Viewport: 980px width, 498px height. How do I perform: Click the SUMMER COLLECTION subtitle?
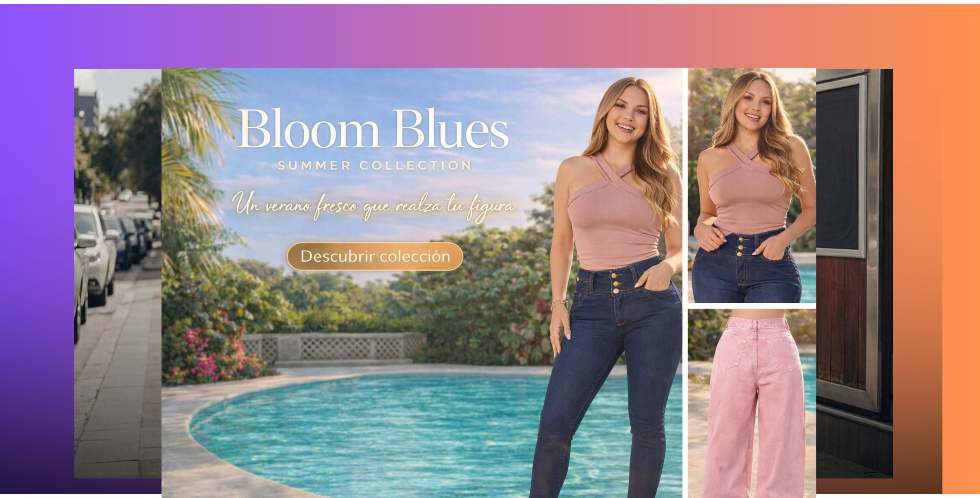click(374, 166)
